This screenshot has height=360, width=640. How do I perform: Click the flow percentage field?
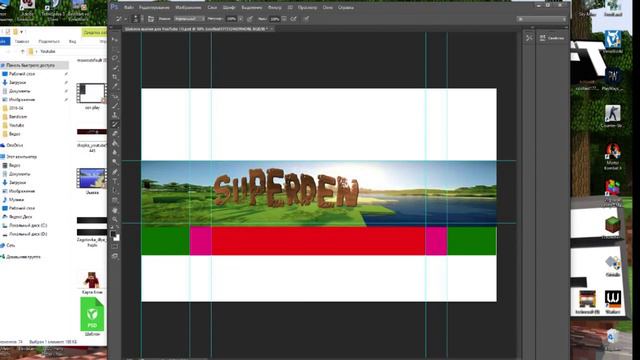275,19
